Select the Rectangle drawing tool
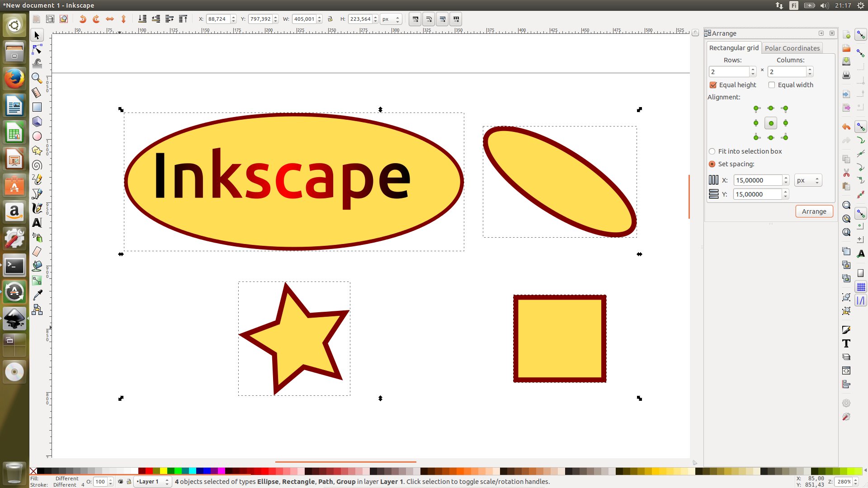The image size is (868, 488). (x=37, y=107)
